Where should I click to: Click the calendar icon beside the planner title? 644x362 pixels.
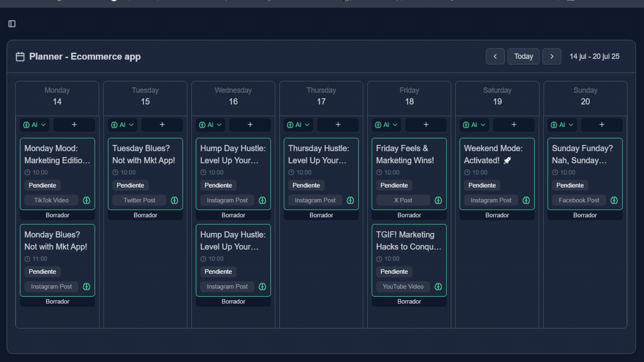pos(20,56)
